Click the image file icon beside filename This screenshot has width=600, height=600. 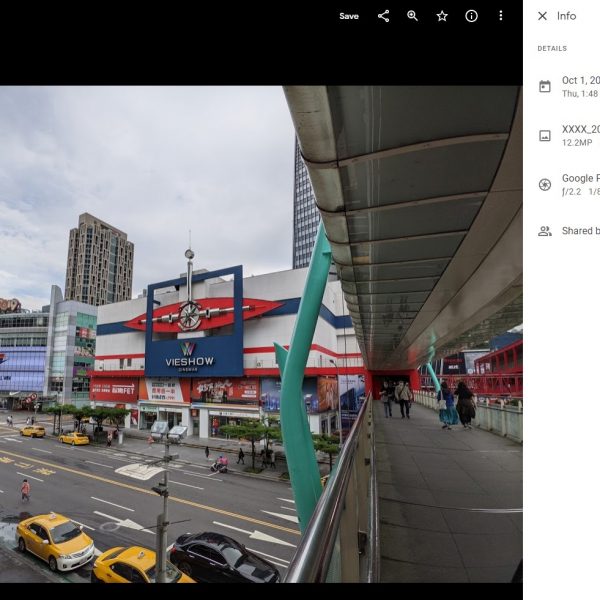coord(545,136)
